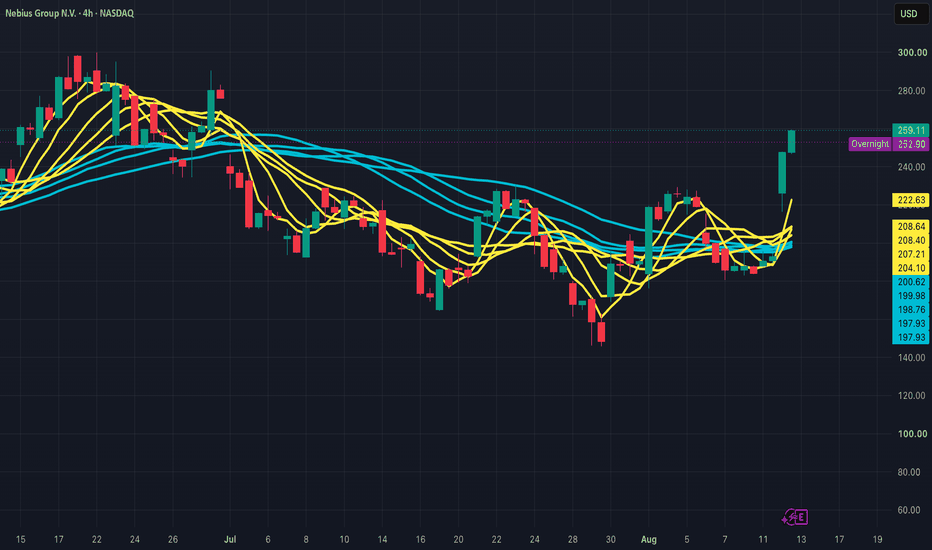Click the Aug month label on time axis
932x550 pixels.
pos(648,539)
